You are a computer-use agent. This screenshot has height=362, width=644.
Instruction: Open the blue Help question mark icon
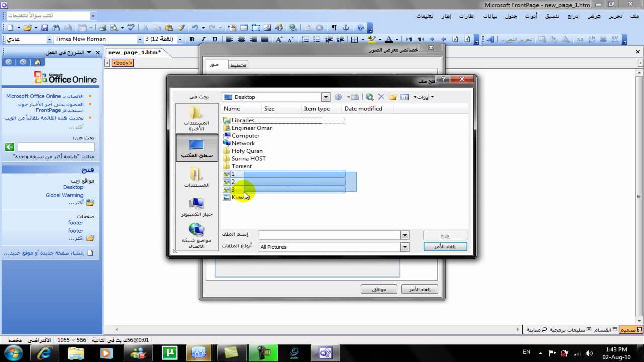[x=360, y=28]
